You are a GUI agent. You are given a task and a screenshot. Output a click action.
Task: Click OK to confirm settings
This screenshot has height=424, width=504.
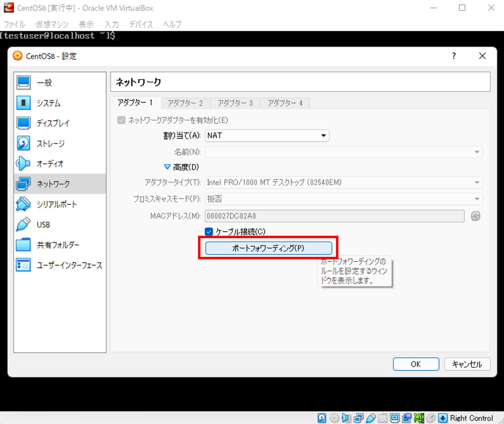(x=416, y=364)
